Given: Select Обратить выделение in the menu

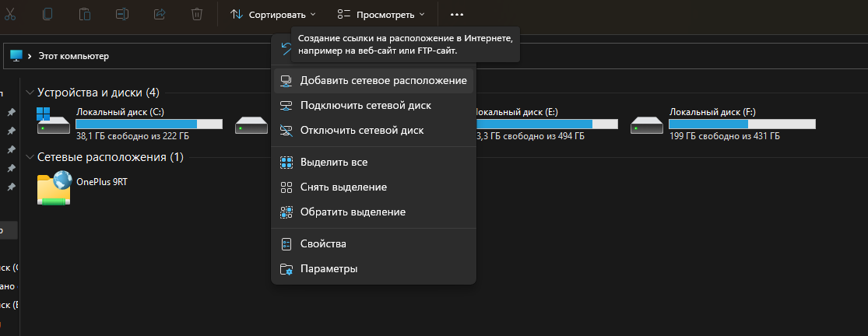Looking at the screenshot, I should (x=374, y=212).
